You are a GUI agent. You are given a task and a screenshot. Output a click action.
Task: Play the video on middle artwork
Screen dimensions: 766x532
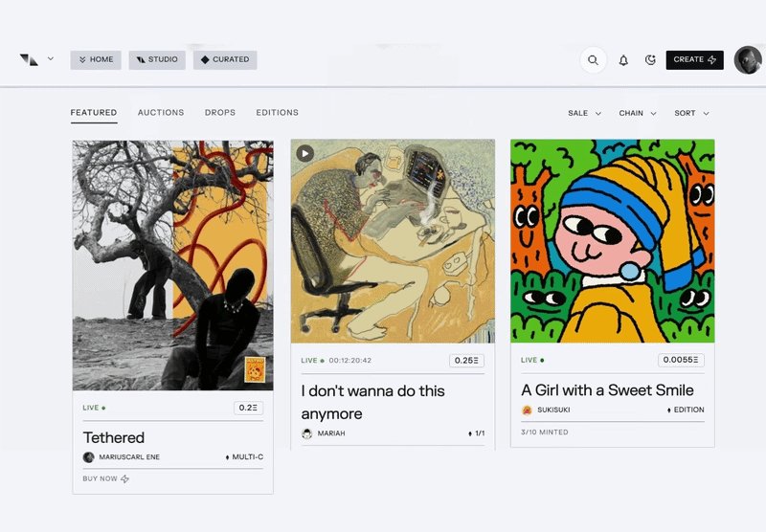tap(304, 153)
